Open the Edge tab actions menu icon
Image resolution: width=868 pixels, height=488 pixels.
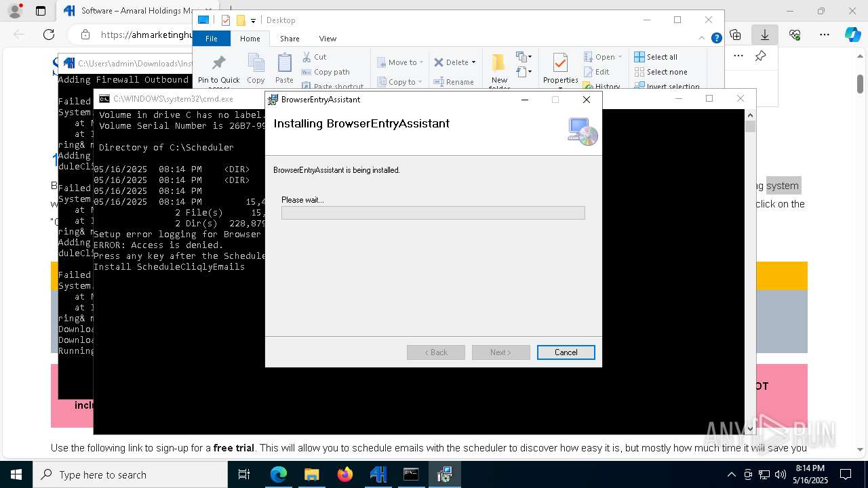tap(41, 11)
